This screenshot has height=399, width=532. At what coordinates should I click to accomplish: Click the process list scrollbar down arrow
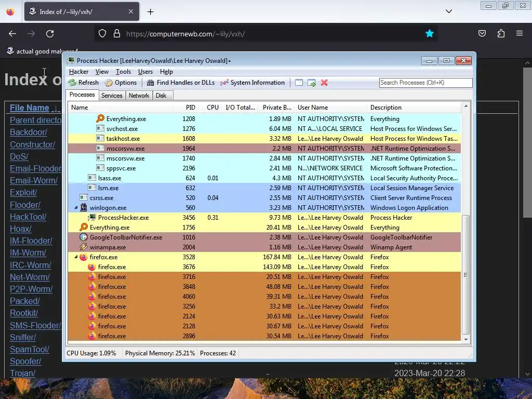466,339
